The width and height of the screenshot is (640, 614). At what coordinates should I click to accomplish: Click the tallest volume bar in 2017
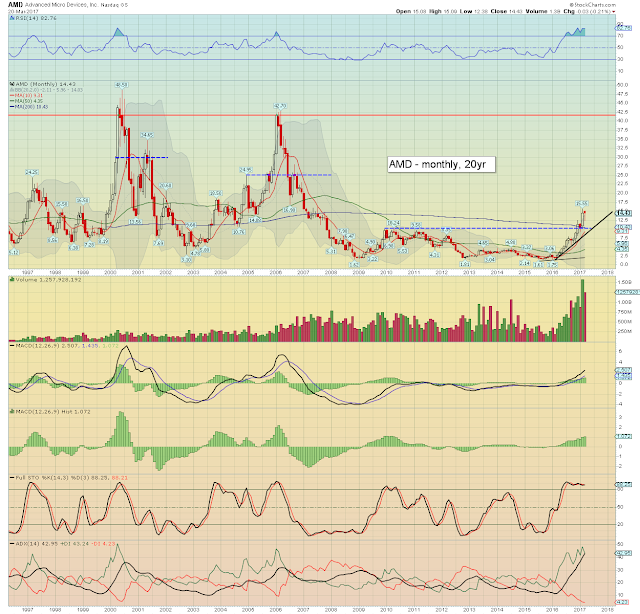click(582, 310)
